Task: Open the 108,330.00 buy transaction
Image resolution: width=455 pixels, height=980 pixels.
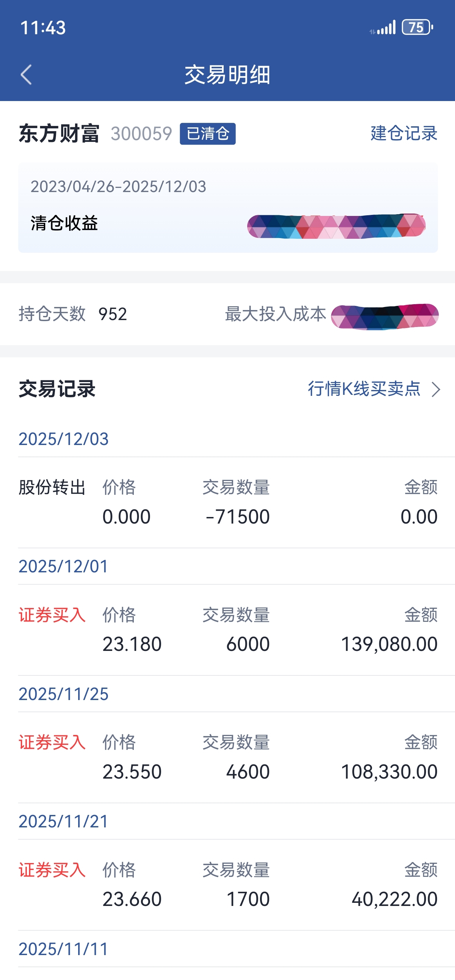Action: point(228,757)
